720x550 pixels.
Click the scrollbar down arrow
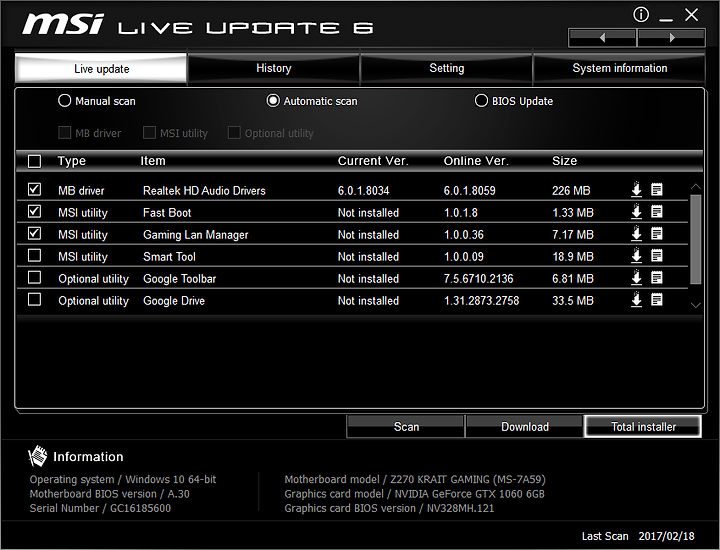tap(696, 305)
